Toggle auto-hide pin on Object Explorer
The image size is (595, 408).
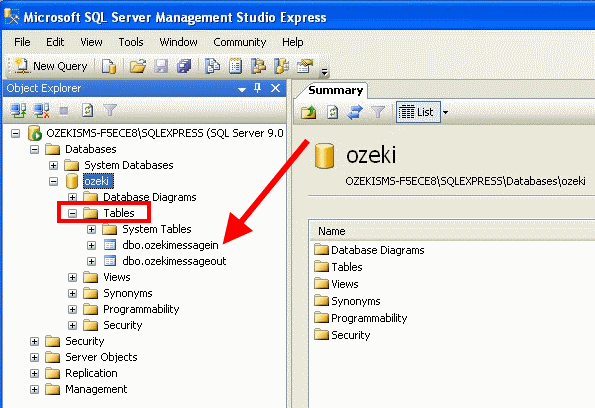pos(258,88)
